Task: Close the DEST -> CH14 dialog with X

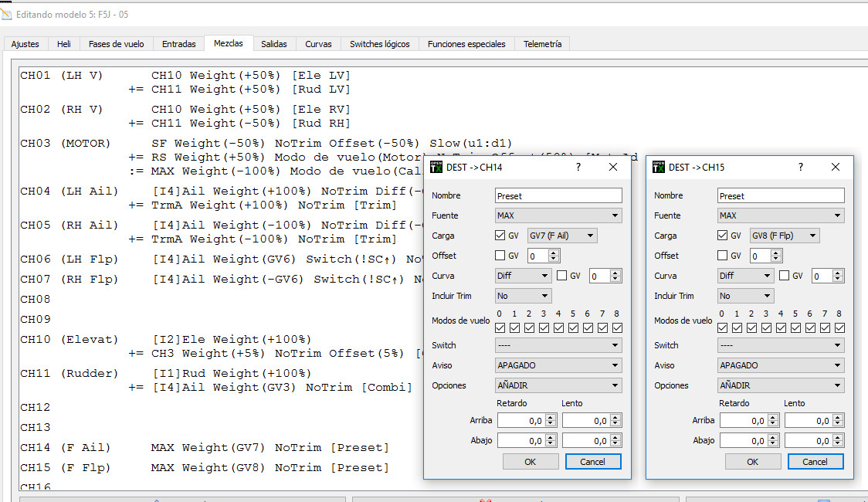Action: tap(613, 167)
